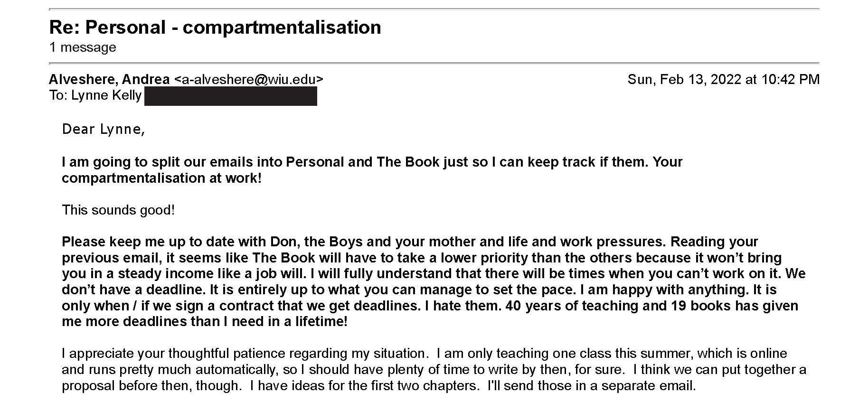Click the greeting Dear Lynne

103,129
